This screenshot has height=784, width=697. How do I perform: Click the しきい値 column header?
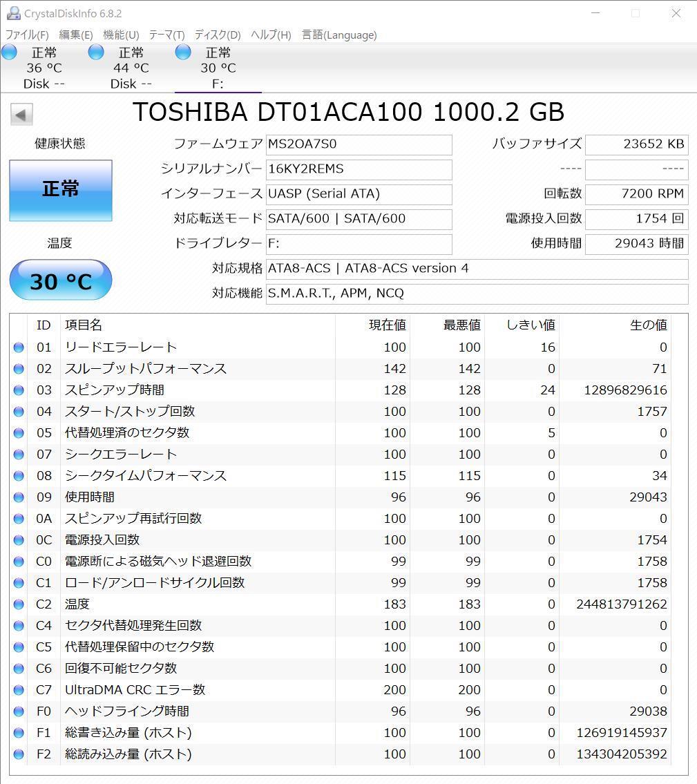click(x=522, y=325)
